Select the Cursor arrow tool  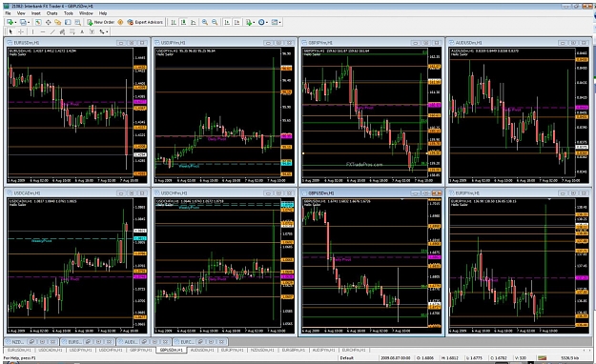[x=10, y=31]
